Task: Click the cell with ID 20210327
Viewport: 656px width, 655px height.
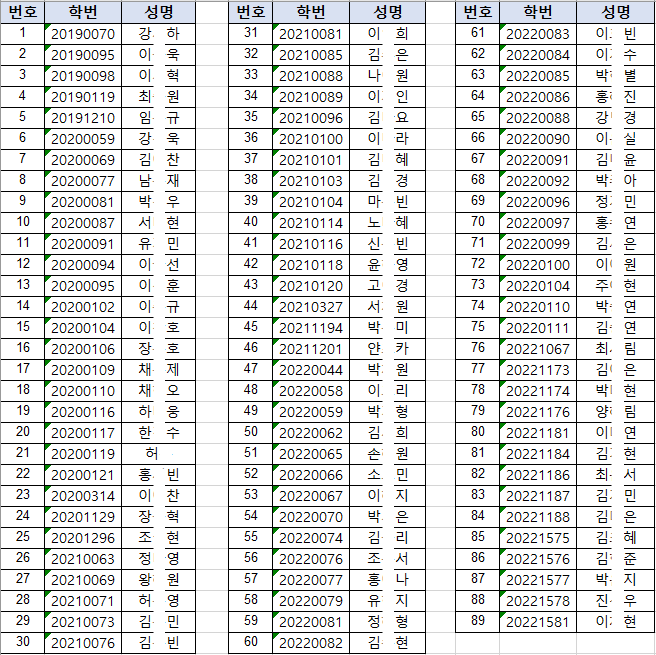Action: 311,307
